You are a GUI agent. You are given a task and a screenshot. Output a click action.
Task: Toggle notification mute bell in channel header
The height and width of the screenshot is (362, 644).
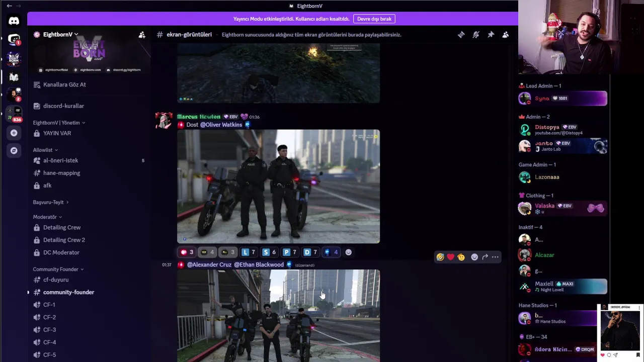point(475,35)
